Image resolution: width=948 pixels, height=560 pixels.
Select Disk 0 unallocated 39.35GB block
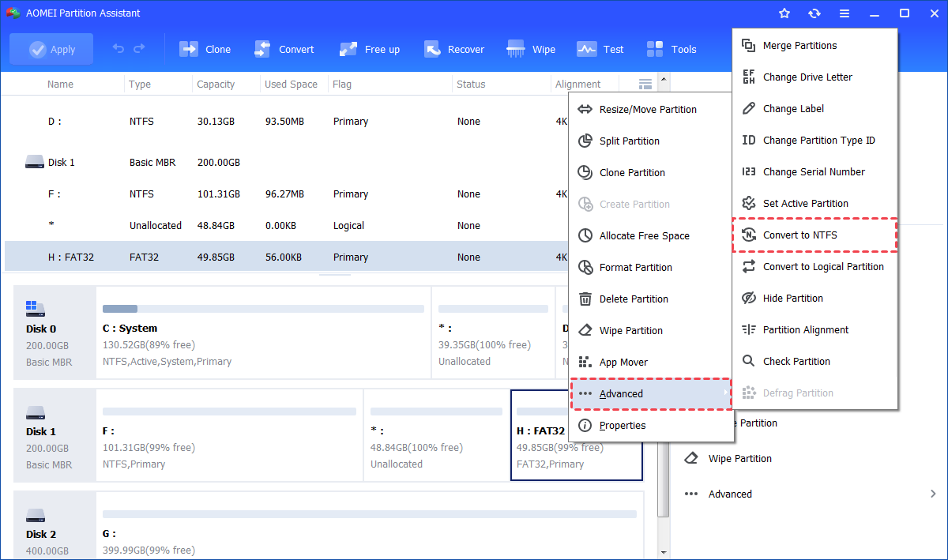pos(493,333)
